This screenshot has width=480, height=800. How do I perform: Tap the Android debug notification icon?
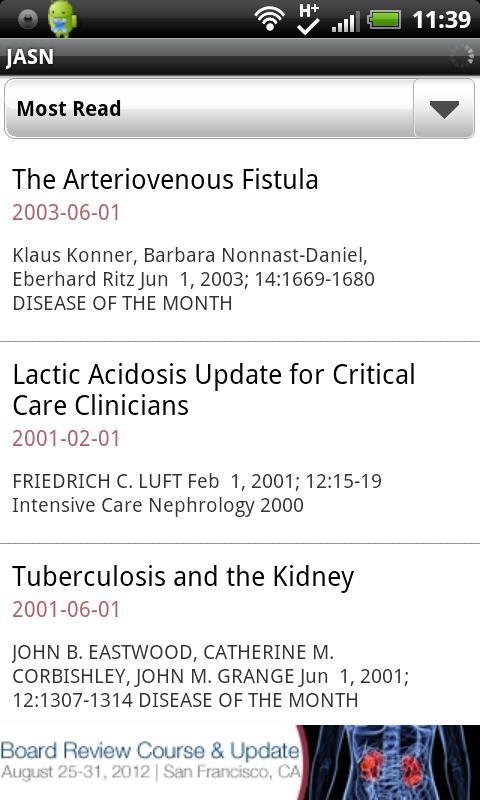click(62, 20)
